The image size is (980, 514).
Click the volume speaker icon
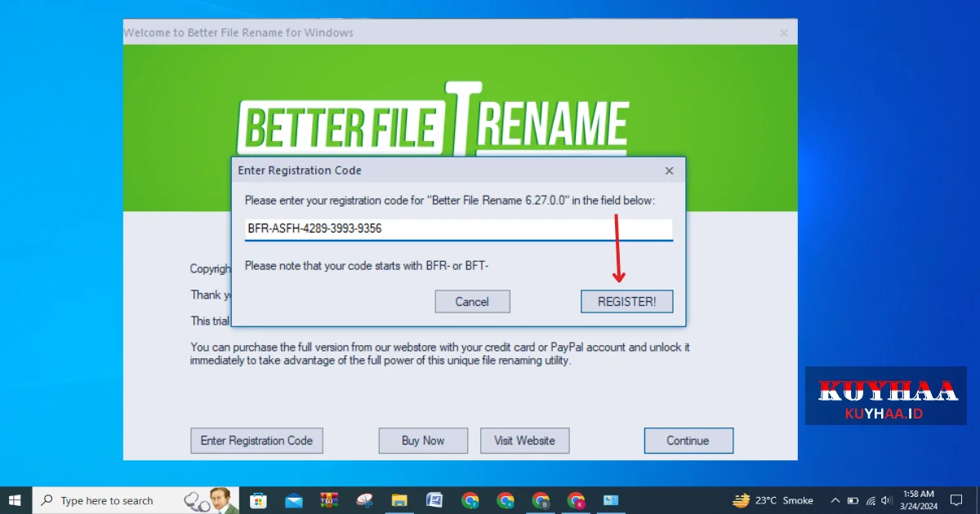pos(886,500)
